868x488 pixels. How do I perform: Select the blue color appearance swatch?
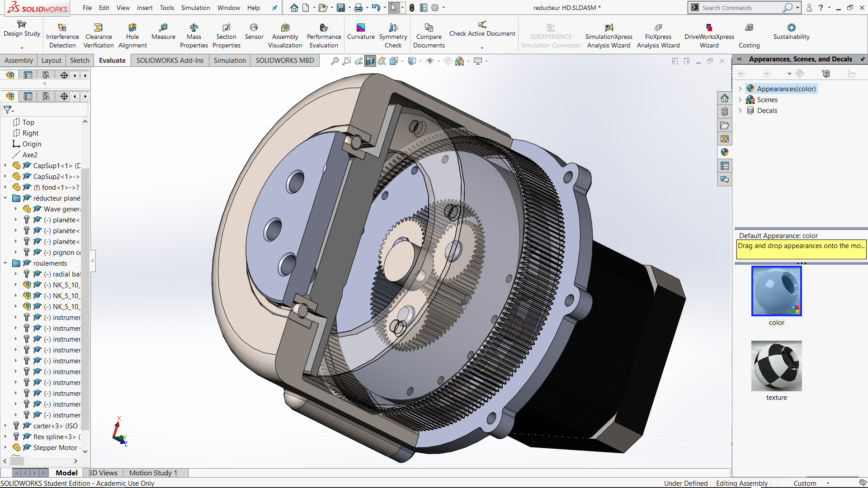pyautogui.click(x=776, y=291)
